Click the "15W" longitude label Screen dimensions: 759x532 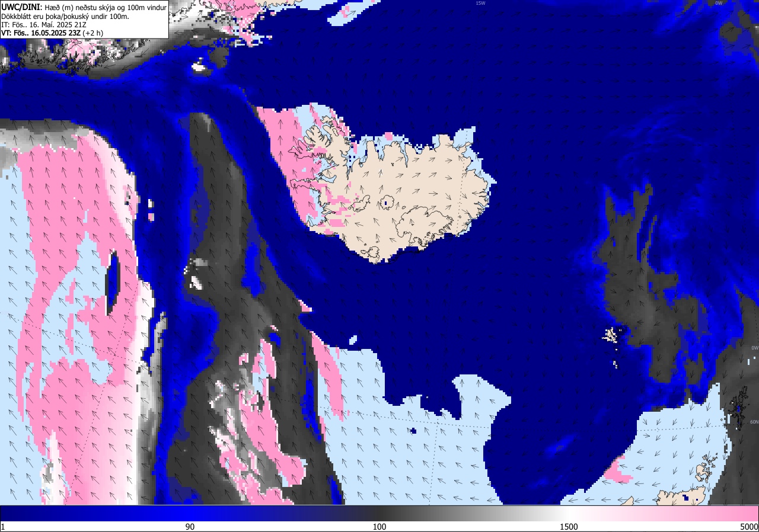click(x=480, y=3)
